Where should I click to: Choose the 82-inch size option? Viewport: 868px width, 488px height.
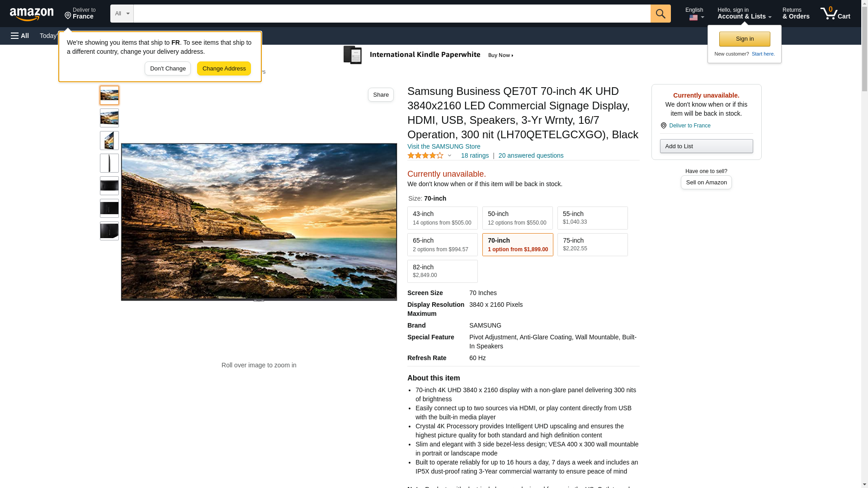442,271
